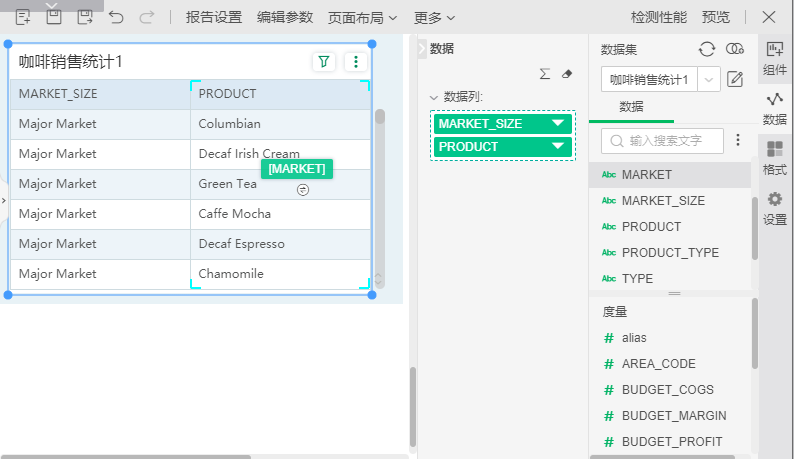Open the 咖啡销售统计1 dataset dropdown
The image size is (794, 459).
pyautogui.click(x=710, y=79)
